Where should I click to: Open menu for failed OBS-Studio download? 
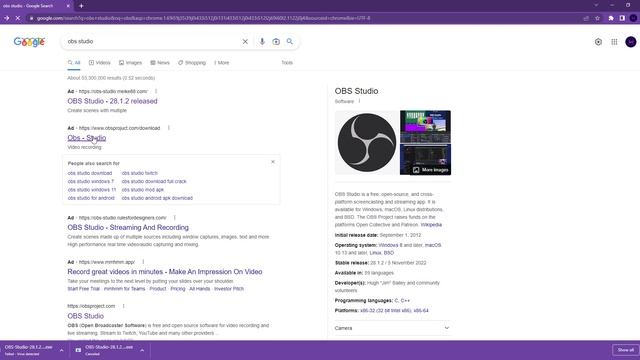pyautogui.click(x=61, y=350)
